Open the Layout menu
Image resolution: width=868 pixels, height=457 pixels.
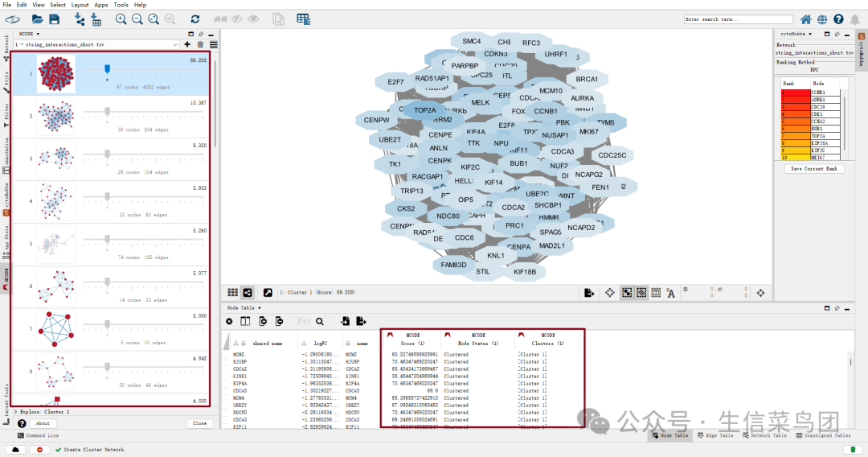click(80, 5)
